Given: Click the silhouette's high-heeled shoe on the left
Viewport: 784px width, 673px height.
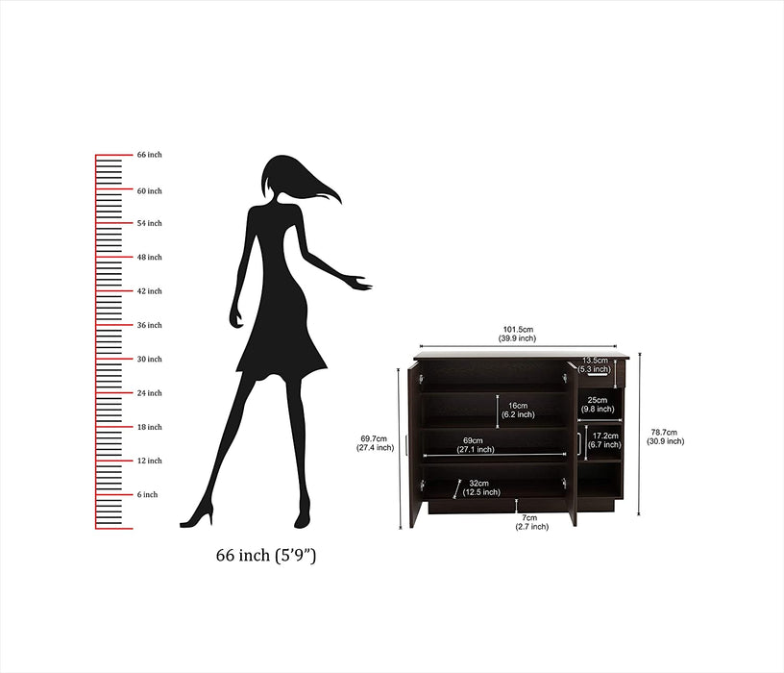Looking at the screenshot, I should click(x=197, y=515).
